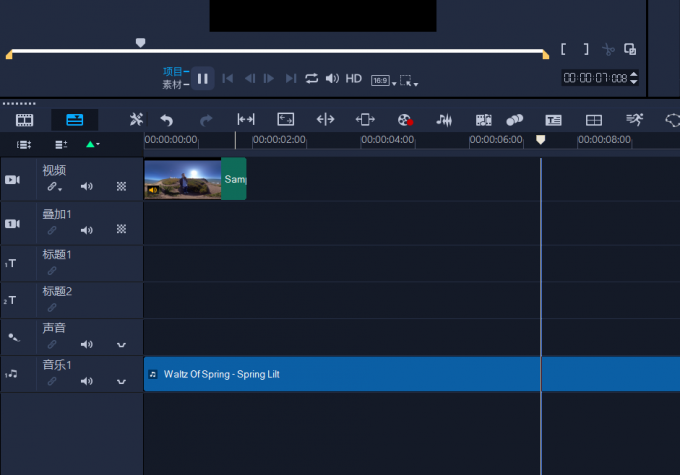Pause playback in the preview
The width and height of the screenshot is (680, 475).
pos(202,78)
